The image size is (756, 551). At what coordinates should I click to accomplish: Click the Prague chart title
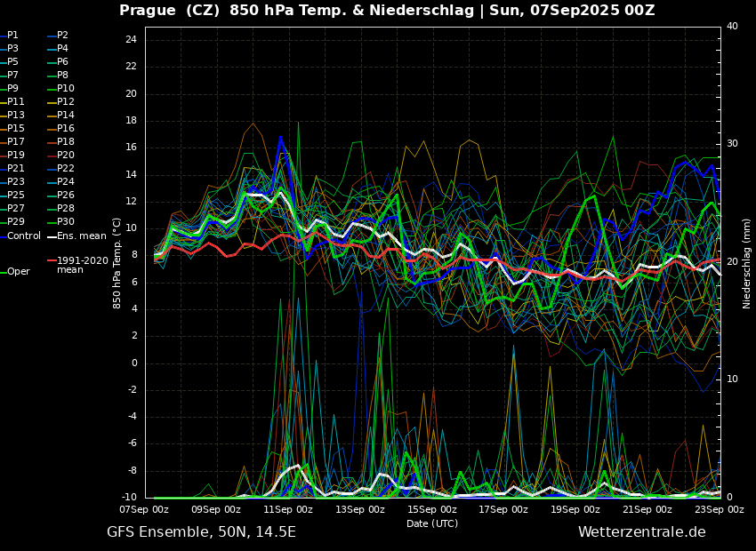[387, 11]
